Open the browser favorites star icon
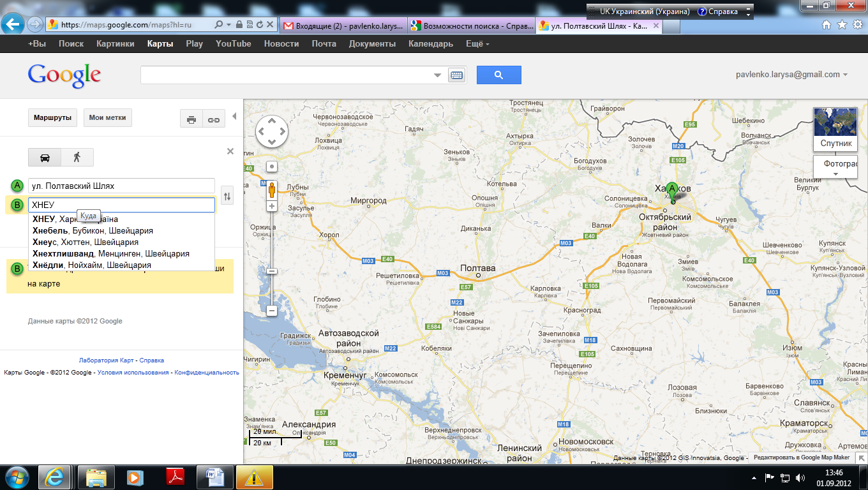Screen dimensions: 868x490 pos(842,24)
